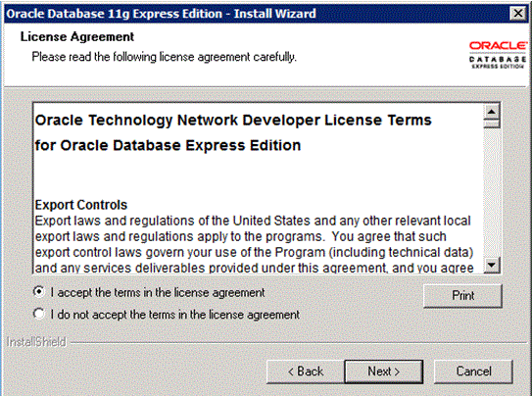Click 'Please read the following license agreement' text
This screenshot has width=532, height=396.
(x=165, y=57)
